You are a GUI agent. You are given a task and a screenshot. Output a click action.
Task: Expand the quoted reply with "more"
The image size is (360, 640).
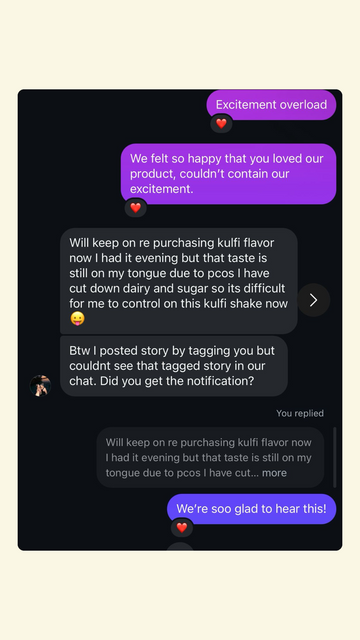[x=274, y=473]
